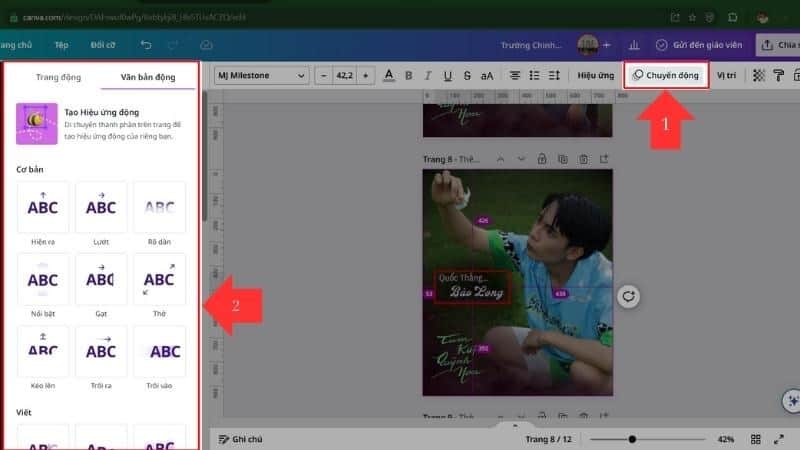The image size is (800, 450).
Task: Click the transparency checkerboard icon
Action: tap(759, 75)
